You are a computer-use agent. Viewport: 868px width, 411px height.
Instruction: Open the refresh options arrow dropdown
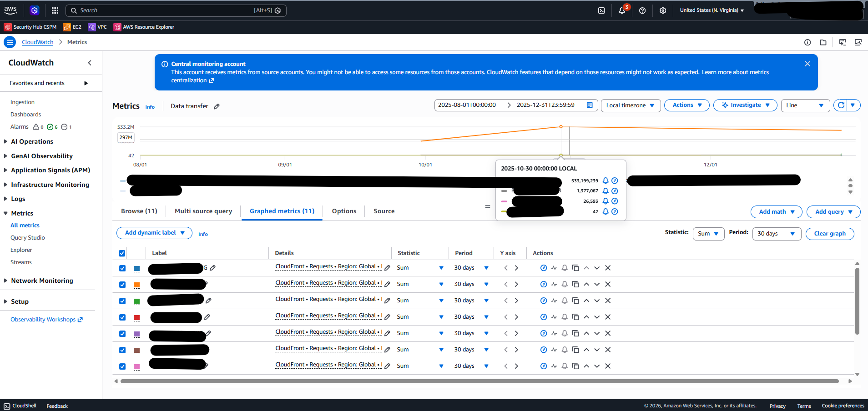(x=853, y=105)
